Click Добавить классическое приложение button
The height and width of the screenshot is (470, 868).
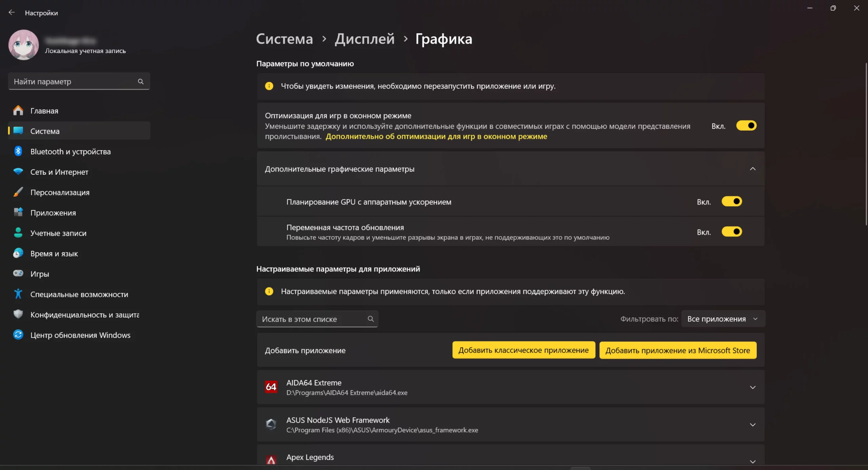point(523,350)
